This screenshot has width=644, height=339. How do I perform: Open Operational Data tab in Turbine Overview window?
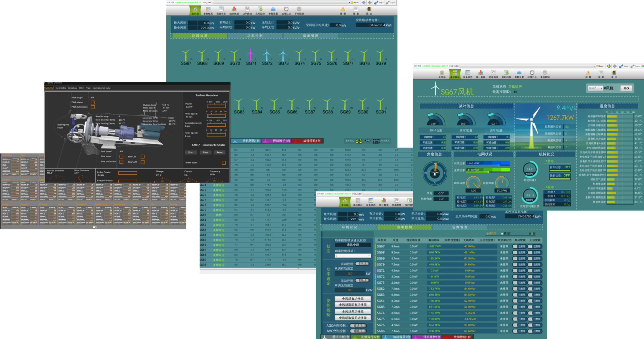point(101,88)
